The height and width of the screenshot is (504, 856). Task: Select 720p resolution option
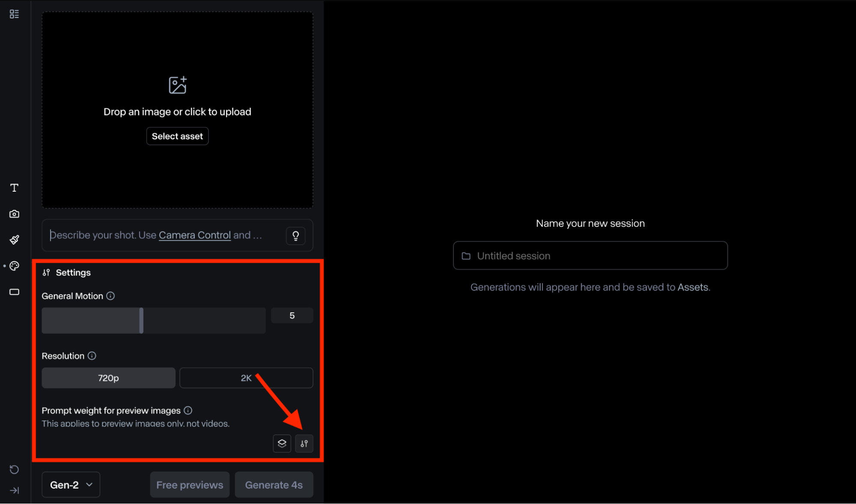point(108,378)
